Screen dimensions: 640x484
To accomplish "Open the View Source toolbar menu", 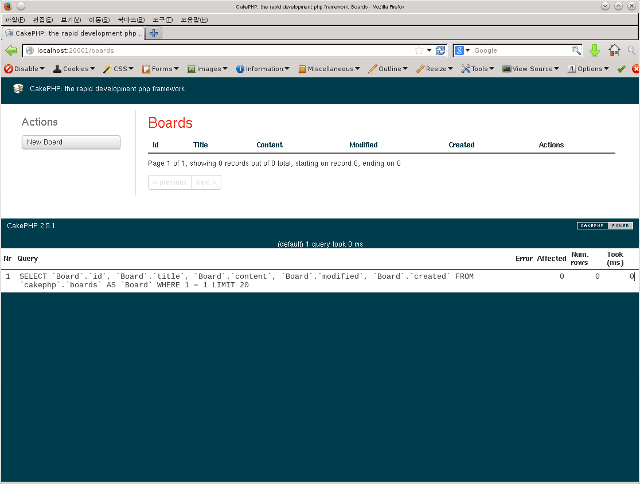I will click(531, 69).
